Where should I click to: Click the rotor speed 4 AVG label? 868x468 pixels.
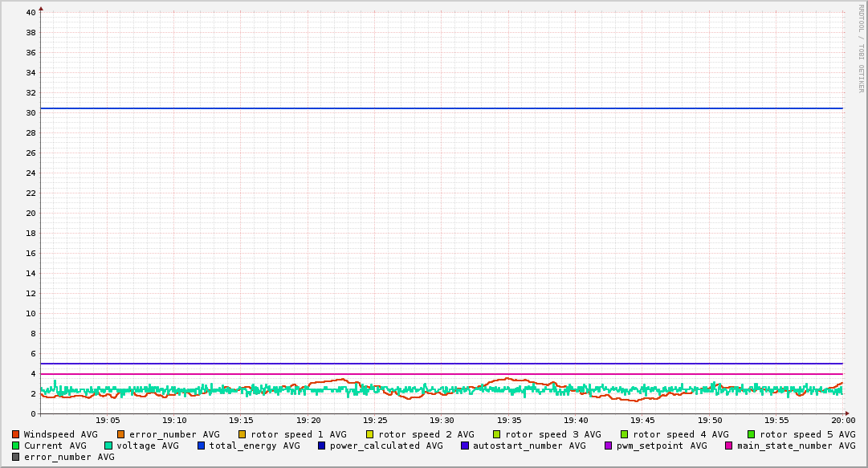point(680,434)
